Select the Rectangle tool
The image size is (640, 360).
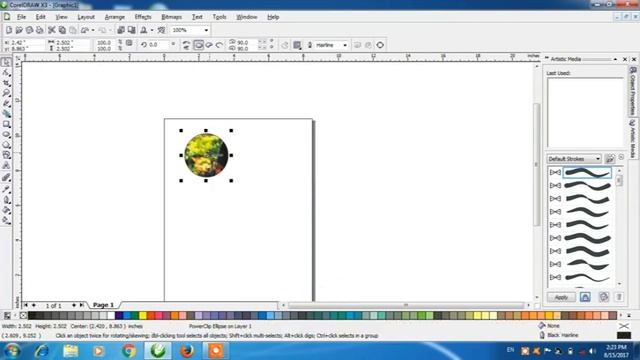[x=6, y=124]
